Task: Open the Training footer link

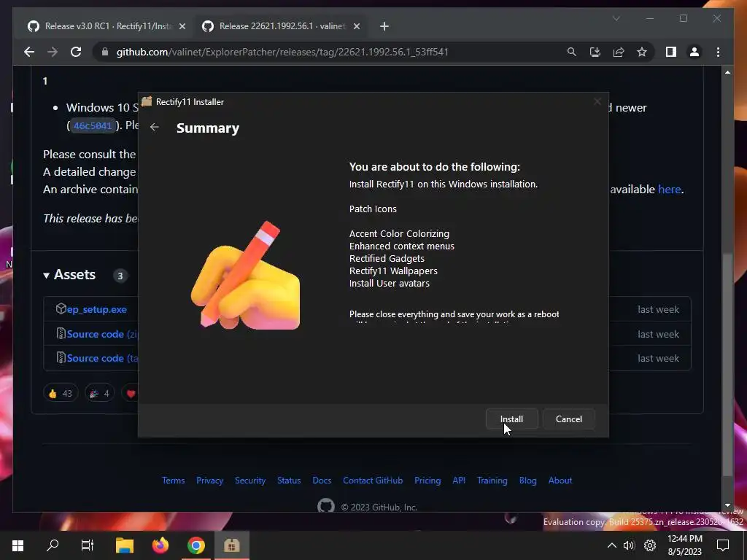Action: (492, 481)
